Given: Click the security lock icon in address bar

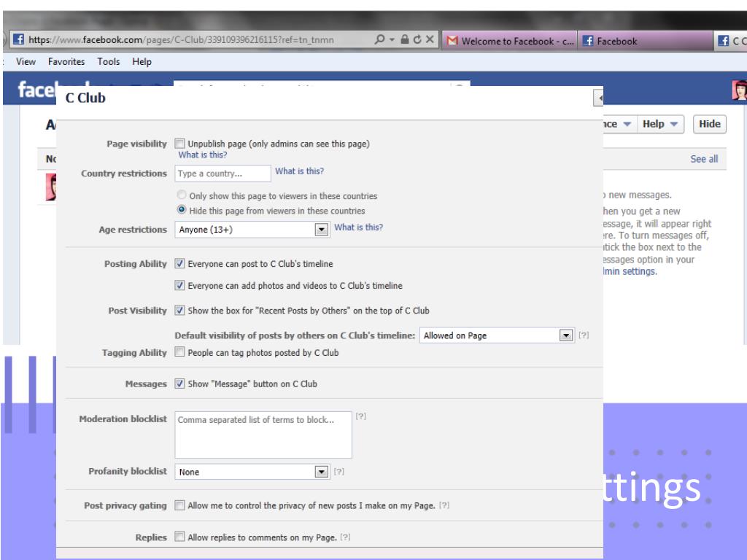Looking at the screenshot, I should coord(404,39).
